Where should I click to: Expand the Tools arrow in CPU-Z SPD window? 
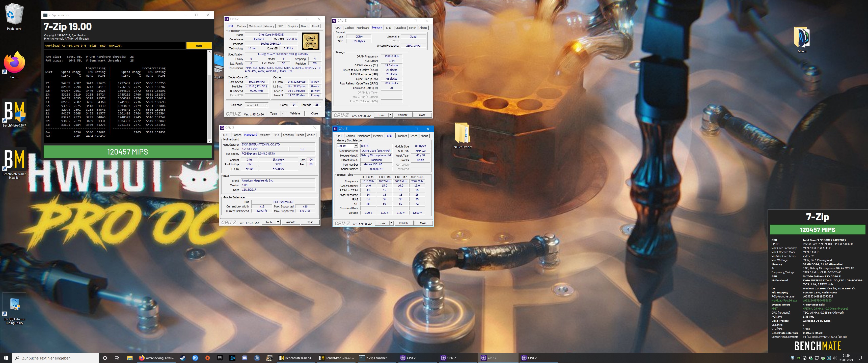[x=391, y=223]
